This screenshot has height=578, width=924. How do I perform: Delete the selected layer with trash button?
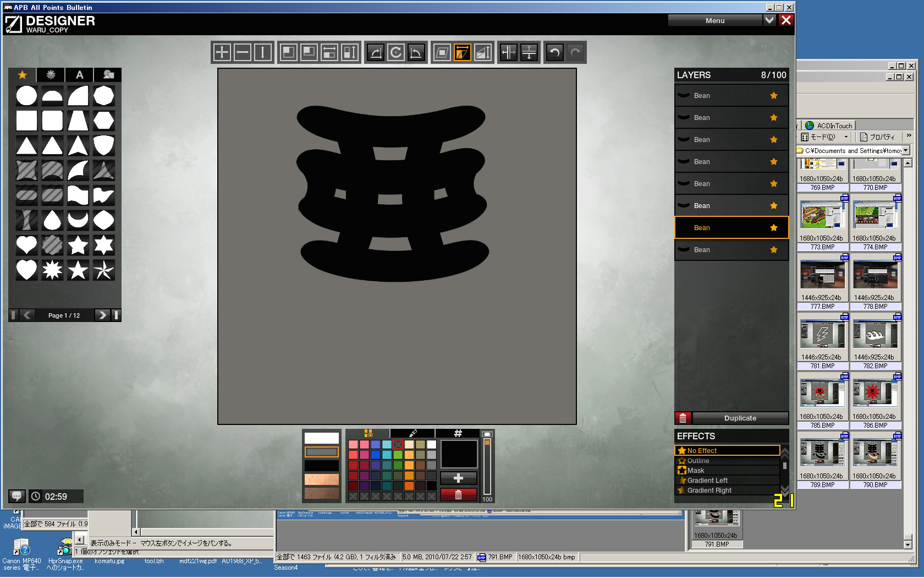pyautogui.click(x=683, y=418)
